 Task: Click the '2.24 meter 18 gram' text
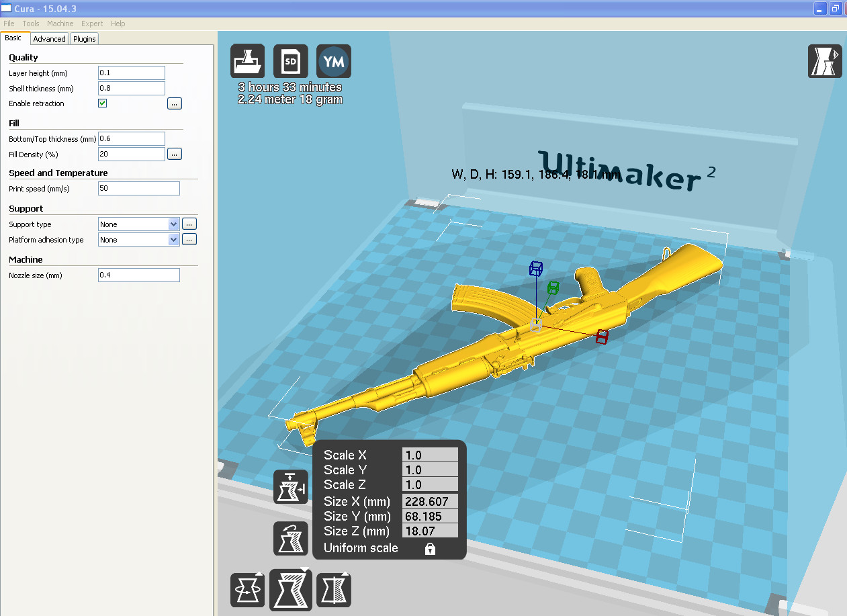[290, 99]
